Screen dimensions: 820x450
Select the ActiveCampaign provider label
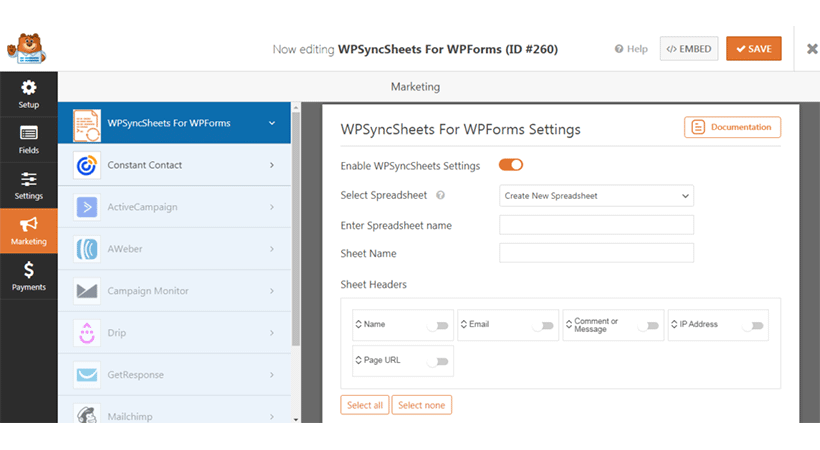pyautogui.click(x=142, y=207)
